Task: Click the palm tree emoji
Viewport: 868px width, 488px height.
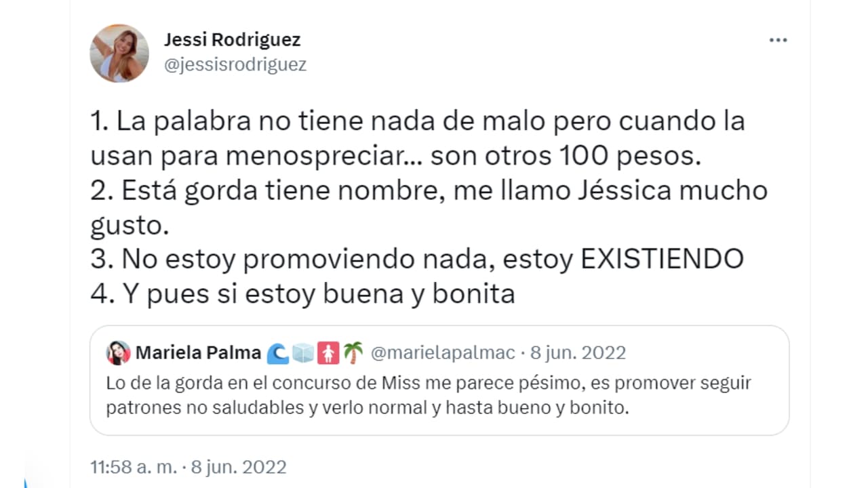Action: pyautogui.click(x=353, y=353)
